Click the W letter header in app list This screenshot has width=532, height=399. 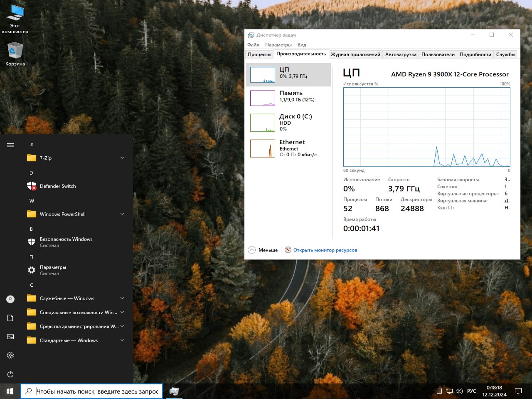pyautogui.click(x=32, y=201)
